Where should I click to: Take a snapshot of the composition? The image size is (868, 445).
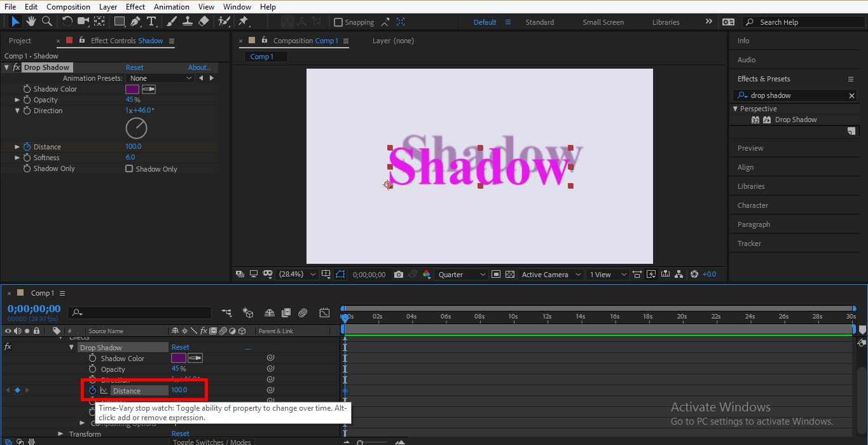click(x=398, y=274)
